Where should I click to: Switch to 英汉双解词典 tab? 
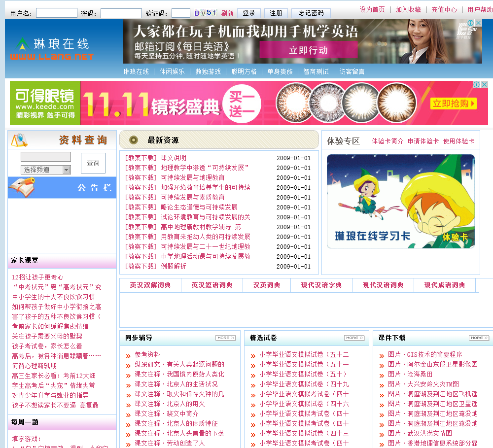tap(150, 285)
